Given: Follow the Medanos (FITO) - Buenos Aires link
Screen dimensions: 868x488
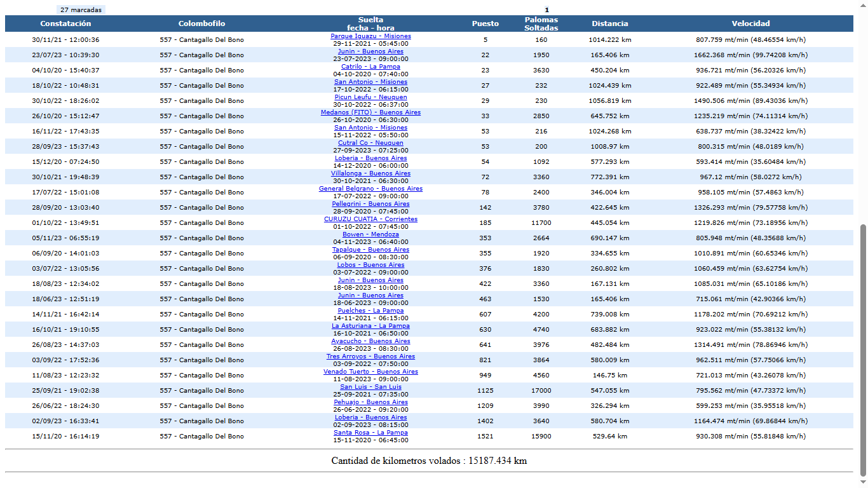Looking at the screenshot, I should point(370,112).
